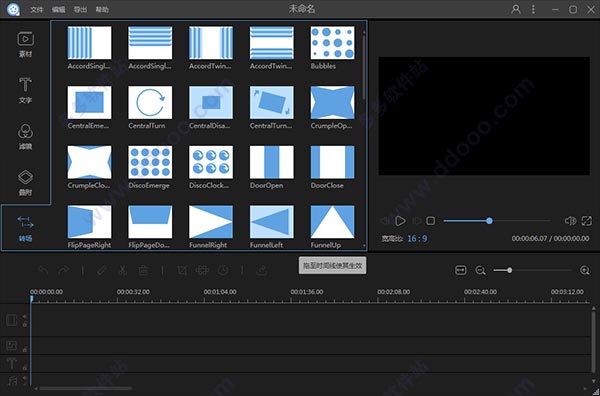Image resolution: width=600 pixels, height=396 pixels.
Task: Mute the preview volume speaker
Action: [x=570, y=221]
